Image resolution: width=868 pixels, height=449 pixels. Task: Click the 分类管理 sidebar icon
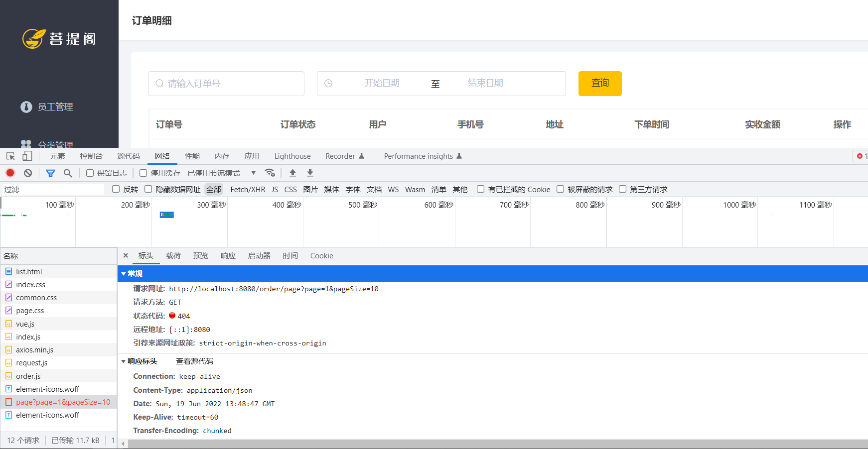[x=26, y=144]
